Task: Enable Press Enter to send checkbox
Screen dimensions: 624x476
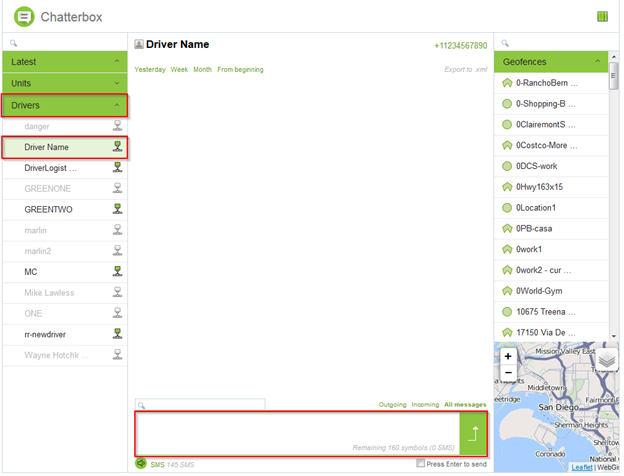Action: tap(421, 464)
